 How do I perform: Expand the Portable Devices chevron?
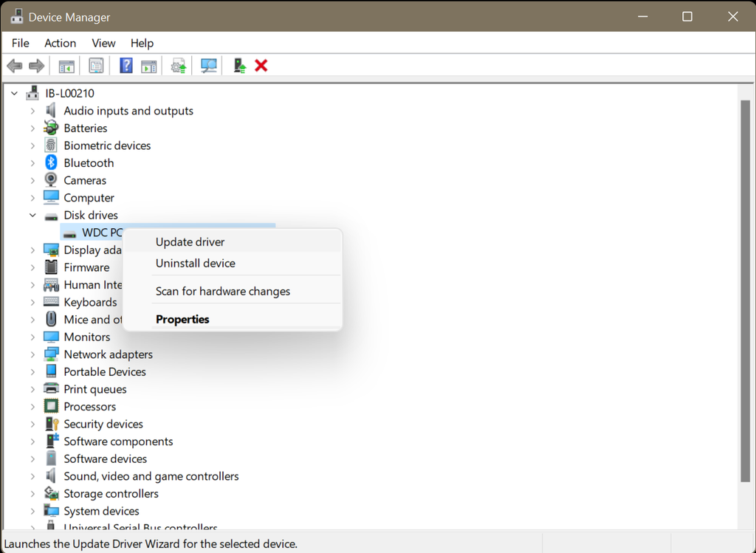pos(32,371)
